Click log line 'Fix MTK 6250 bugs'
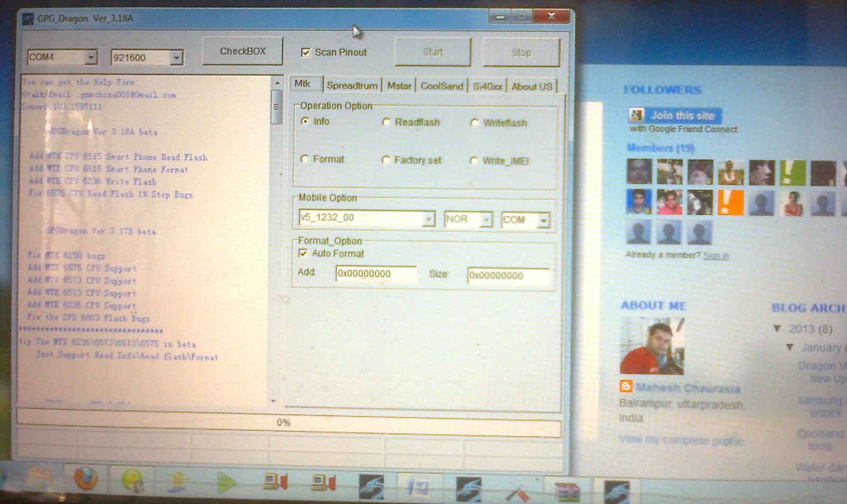The image size is (847, 504). (66, 255)
